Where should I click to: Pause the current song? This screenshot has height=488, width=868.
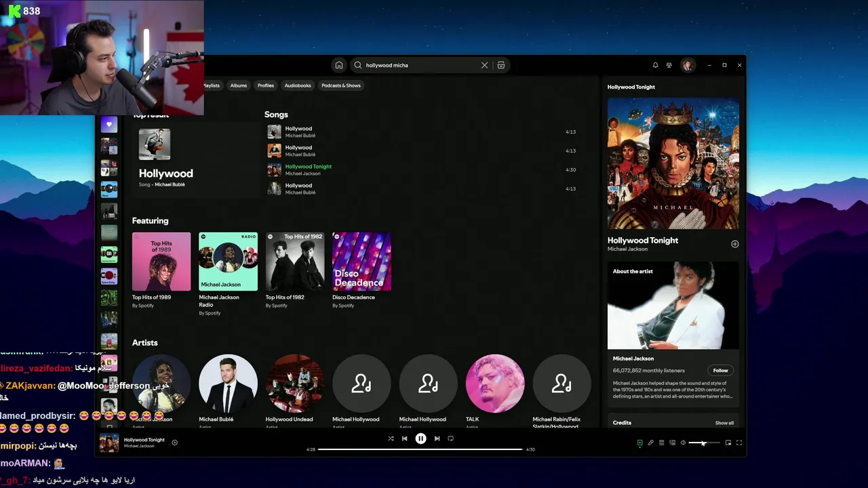(420, 439)
